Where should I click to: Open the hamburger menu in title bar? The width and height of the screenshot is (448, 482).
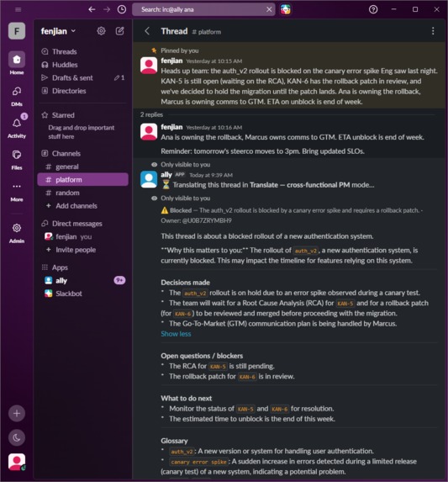pyautogui.click(x=18, y=9)
